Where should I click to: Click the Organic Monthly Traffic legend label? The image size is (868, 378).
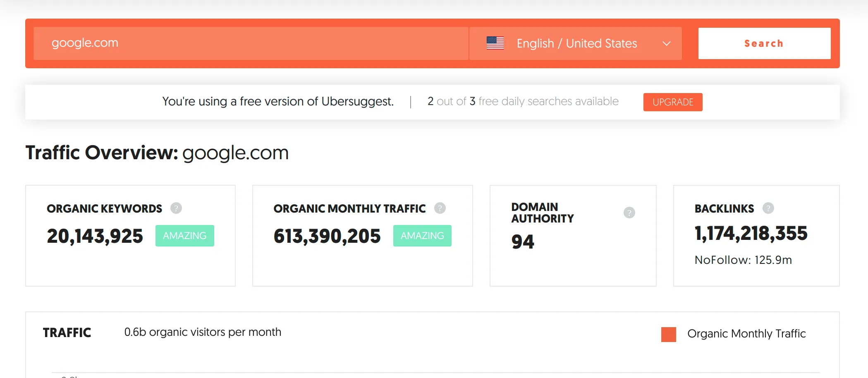point(746,334)
